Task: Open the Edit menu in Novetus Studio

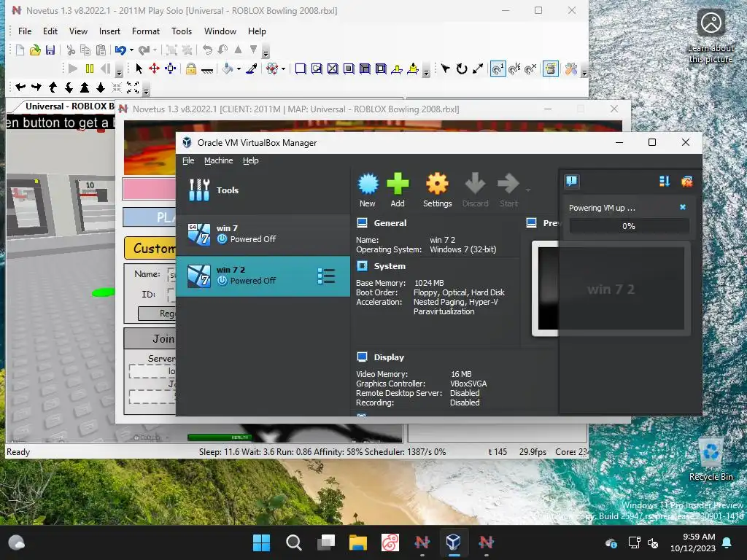Action: (x=50, y=31)
